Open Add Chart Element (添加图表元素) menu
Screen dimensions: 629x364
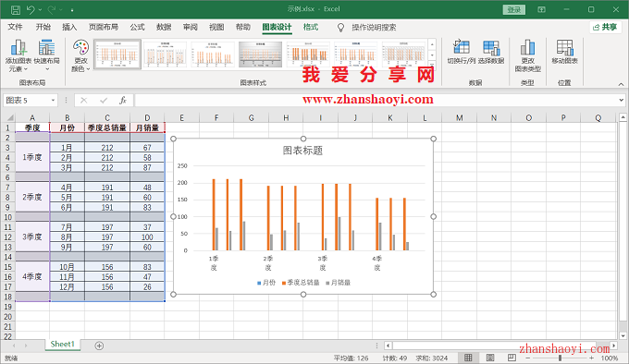(18, 55)
